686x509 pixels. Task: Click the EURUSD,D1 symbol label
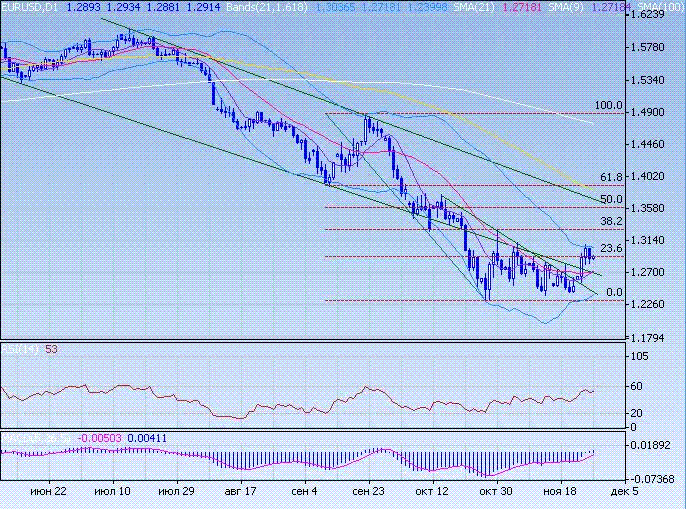tap(30, 6)
